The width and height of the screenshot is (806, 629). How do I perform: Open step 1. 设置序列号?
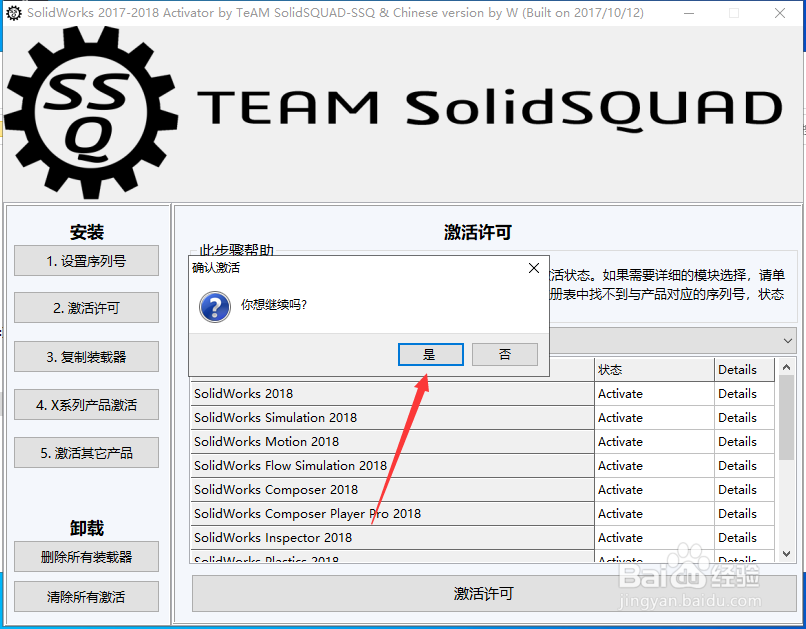86,261
